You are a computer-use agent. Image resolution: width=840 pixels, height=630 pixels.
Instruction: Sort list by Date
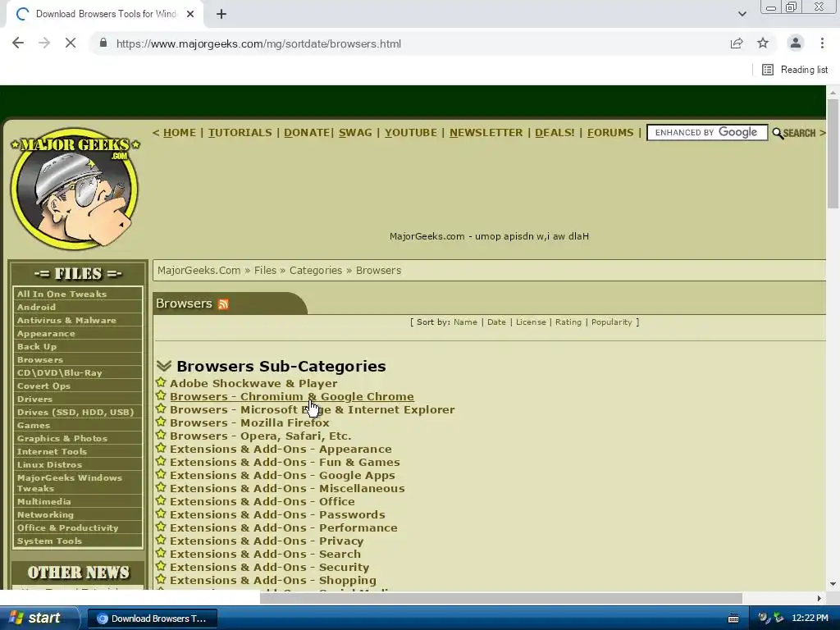(496, 322)
